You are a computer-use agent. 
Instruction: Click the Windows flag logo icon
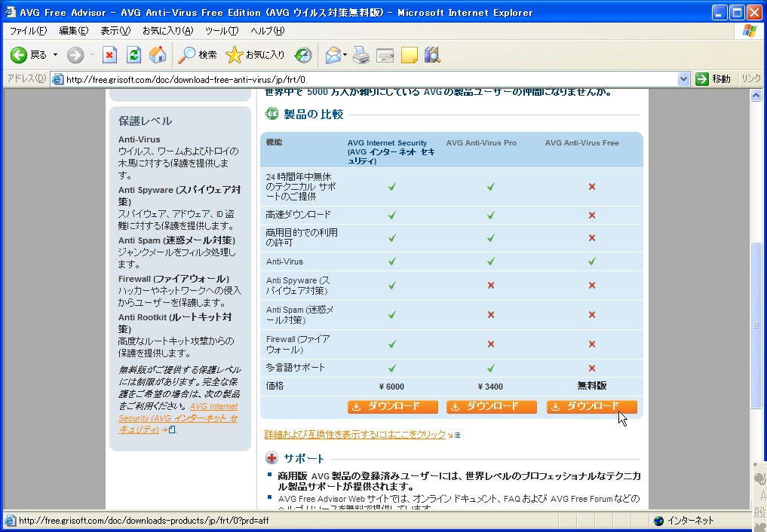749,31
